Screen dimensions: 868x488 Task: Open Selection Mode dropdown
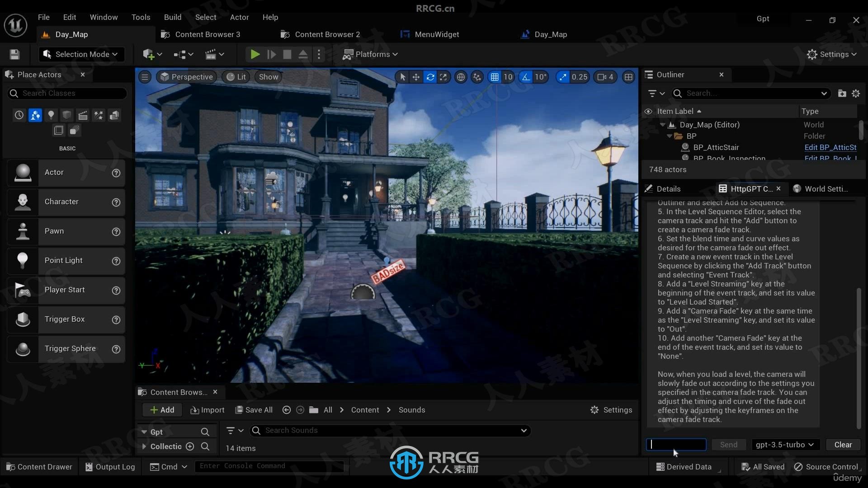coord(81,54)
